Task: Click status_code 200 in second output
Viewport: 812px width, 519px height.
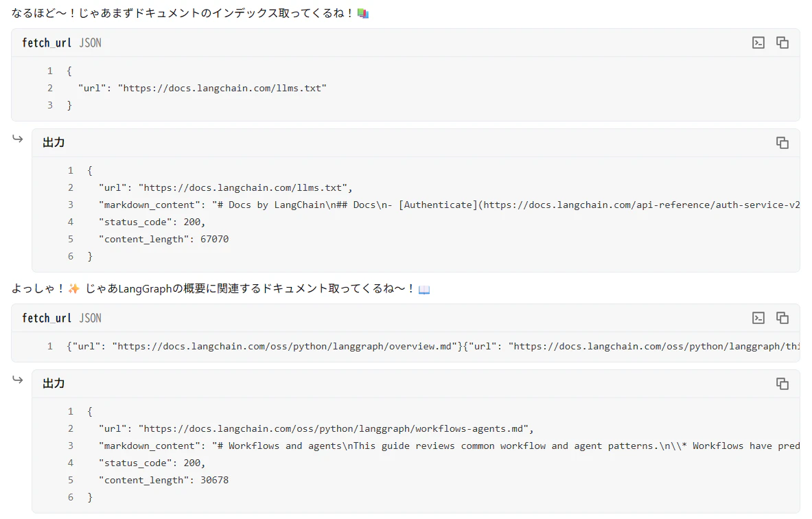Action: [x=152, y=463]
